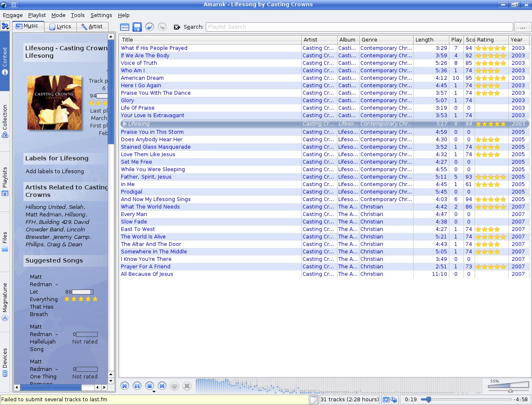The height and width of the screenshot is (405, 532).
Task: Open the Devices sidebar panel
Action: pos(5,362)
